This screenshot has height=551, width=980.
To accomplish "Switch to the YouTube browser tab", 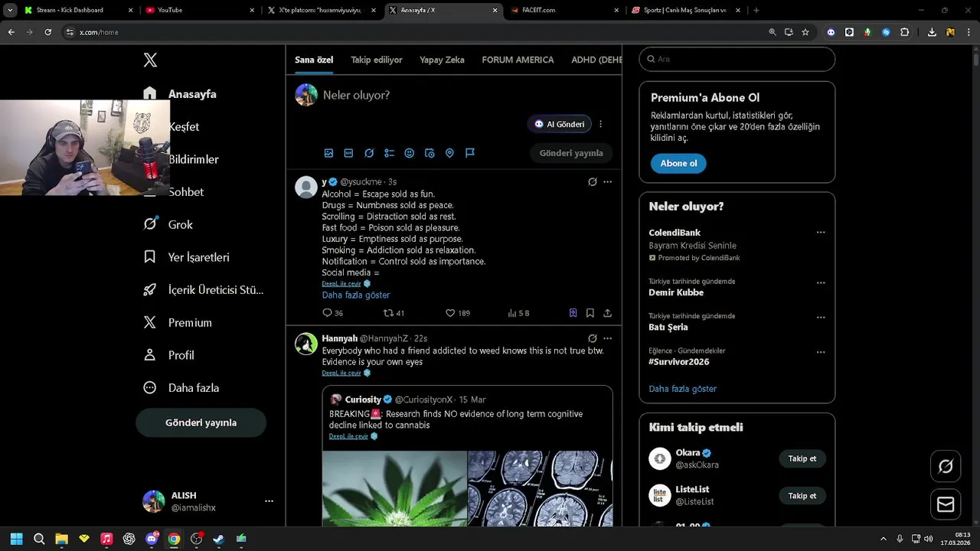I will tap(198, 11).
